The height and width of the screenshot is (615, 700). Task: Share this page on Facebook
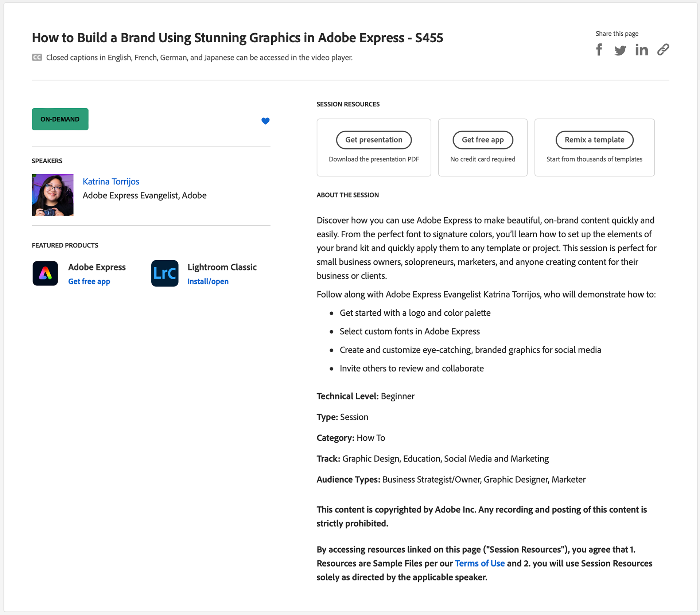(599, 50)
